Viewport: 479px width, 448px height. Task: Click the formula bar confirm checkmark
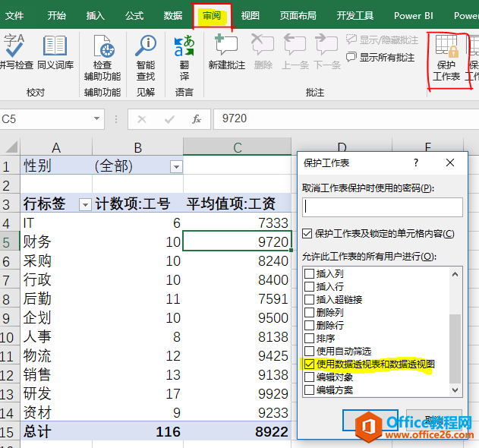(169, 119)
